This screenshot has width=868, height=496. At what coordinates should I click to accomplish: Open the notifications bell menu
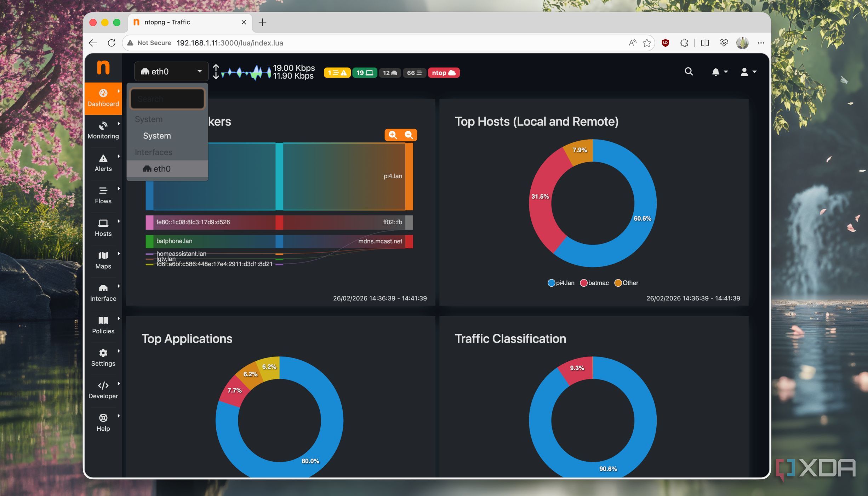[x=719, y=72]
